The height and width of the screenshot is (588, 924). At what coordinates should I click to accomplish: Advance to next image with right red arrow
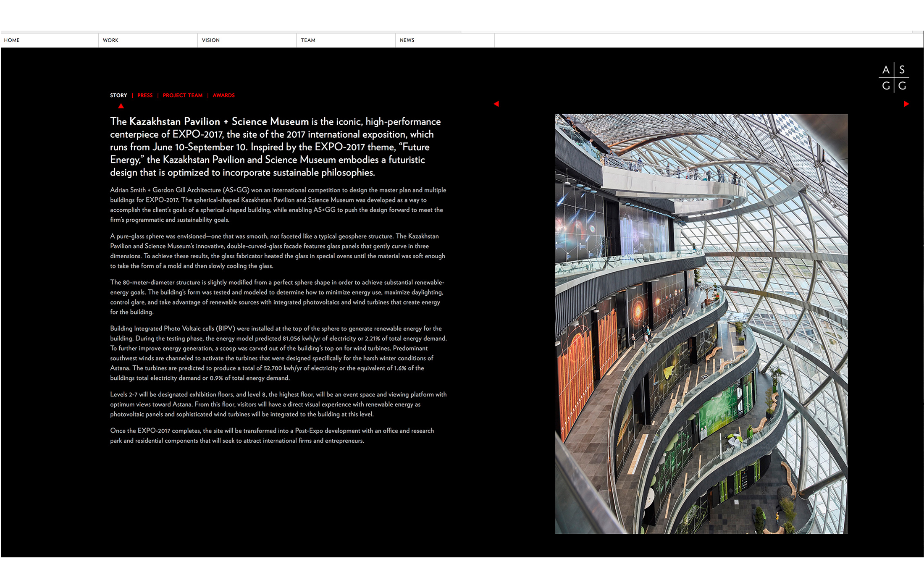click(906, 104)
